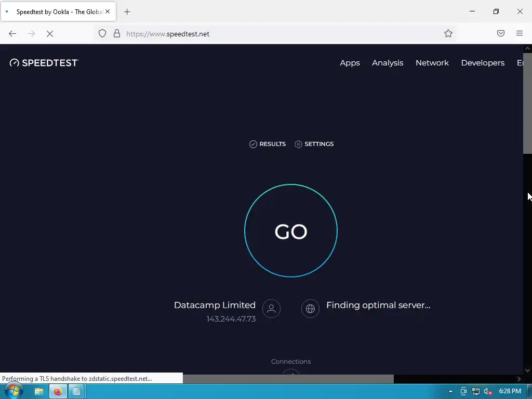Go back to the previous page
Viewport: 532px width, 399px height.
[x=12, y=33]
